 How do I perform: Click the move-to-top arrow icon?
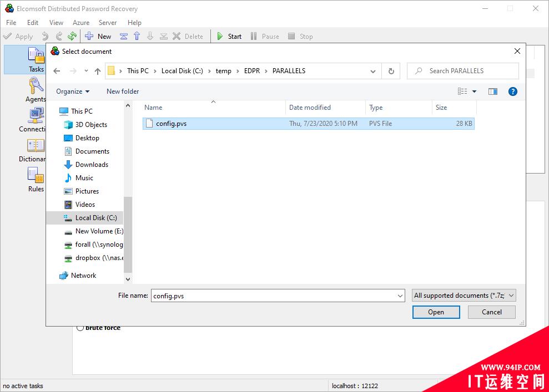click(x=124, y=36)
